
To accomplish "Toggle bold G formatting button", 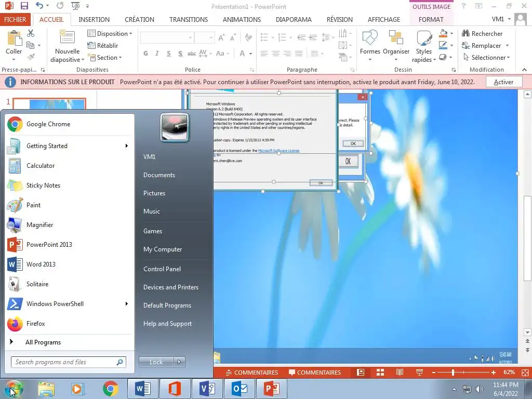I will pyautogui.click(x=145, y=54).
